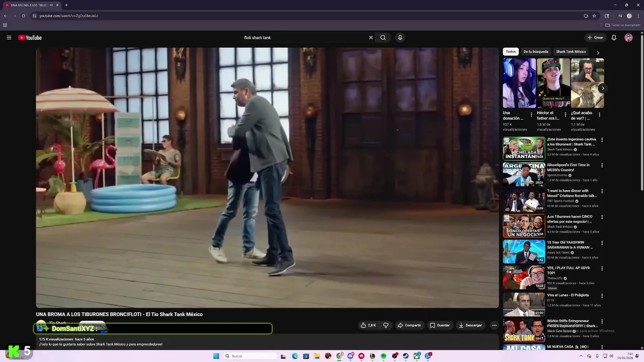Click the Guardar save button
644x362 pixels.
[440, 325]
